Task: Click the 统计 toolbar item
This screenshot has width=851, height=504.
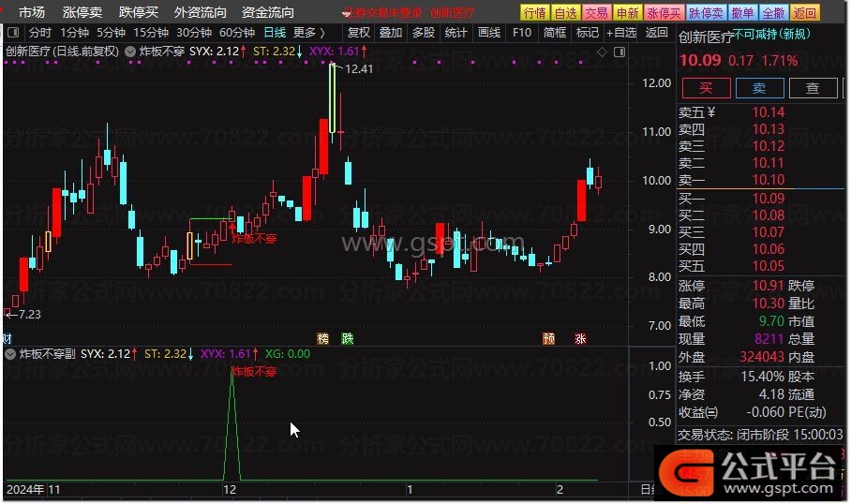Action: click(x=455, y=33)
